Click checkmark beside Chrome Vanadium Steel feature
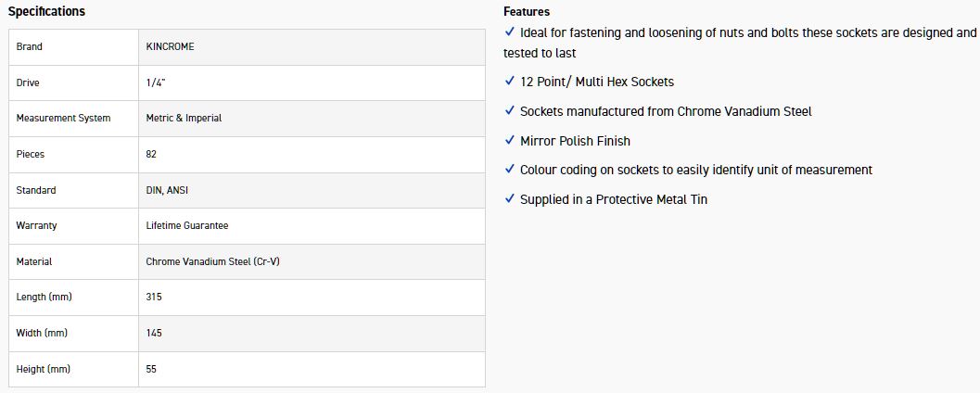The width and height of the screenshot is (980, 393). pos(510,110)
